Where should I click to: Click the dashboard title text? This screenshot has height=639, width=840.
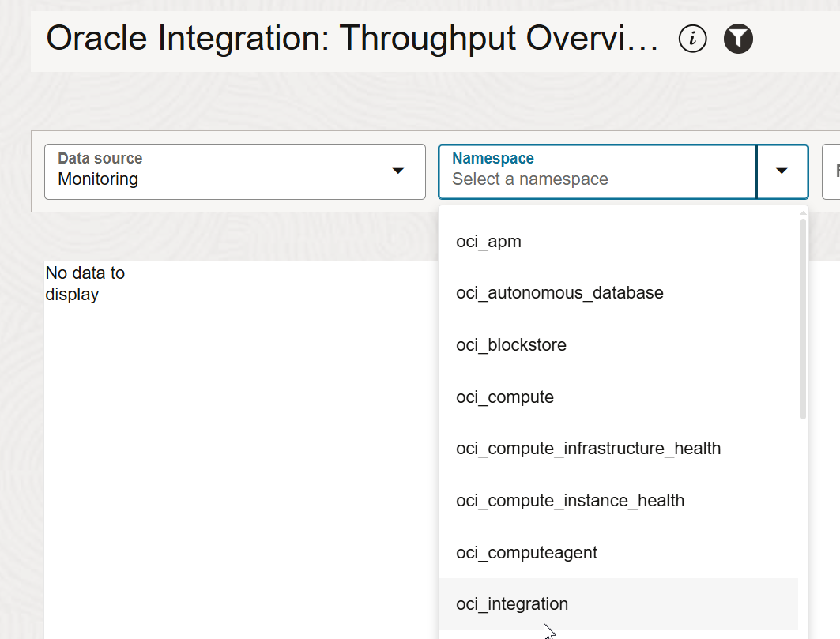tap(352, 39)
